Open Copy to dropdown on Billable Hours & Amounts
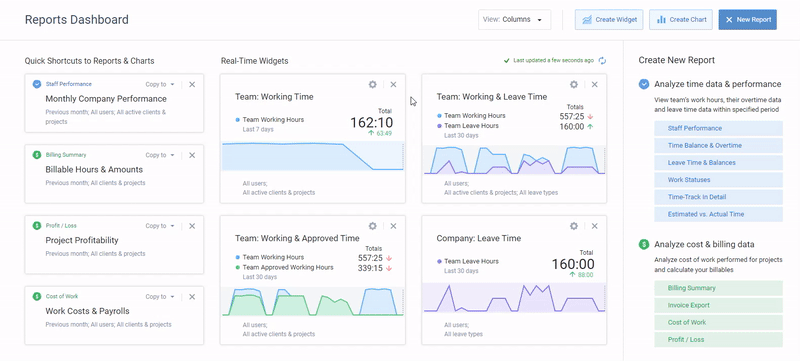This screenshot has height=361, width=800. click(x=160, y=155)
